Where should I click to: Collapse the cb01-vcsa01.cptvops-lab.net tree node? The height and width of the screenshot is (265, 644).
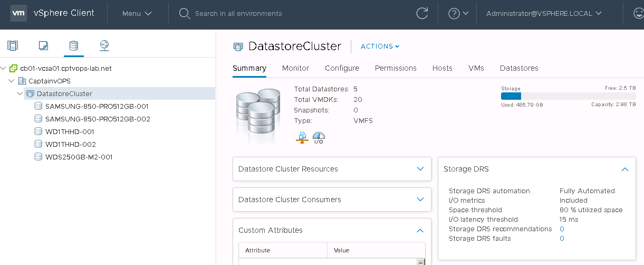4,69
